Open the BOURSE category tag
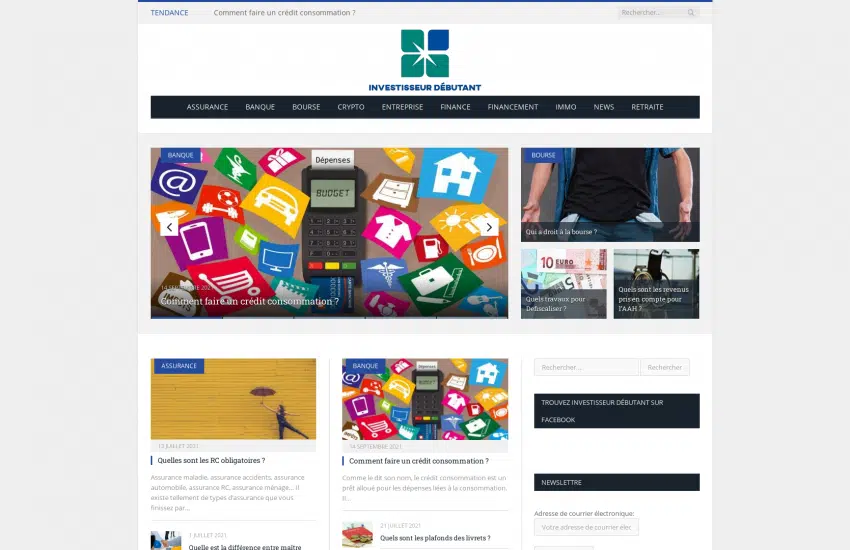 coord(543,155)
